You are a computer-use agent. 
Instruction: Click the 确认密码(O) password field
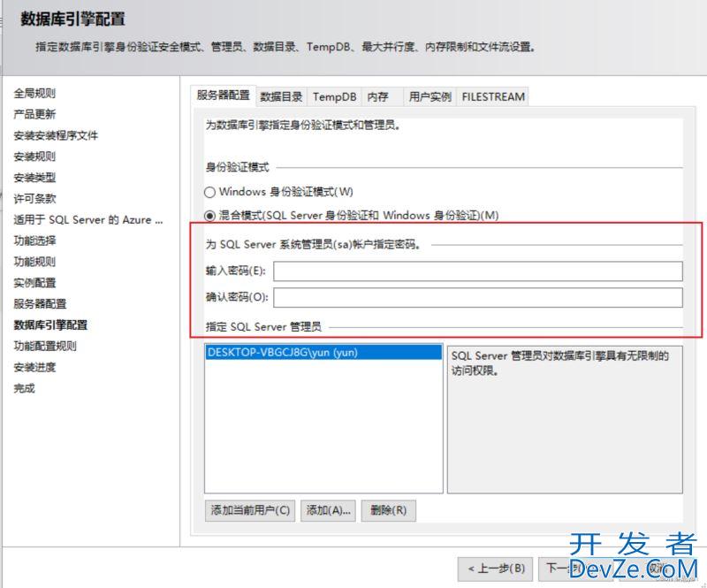[x=478, y=298]
